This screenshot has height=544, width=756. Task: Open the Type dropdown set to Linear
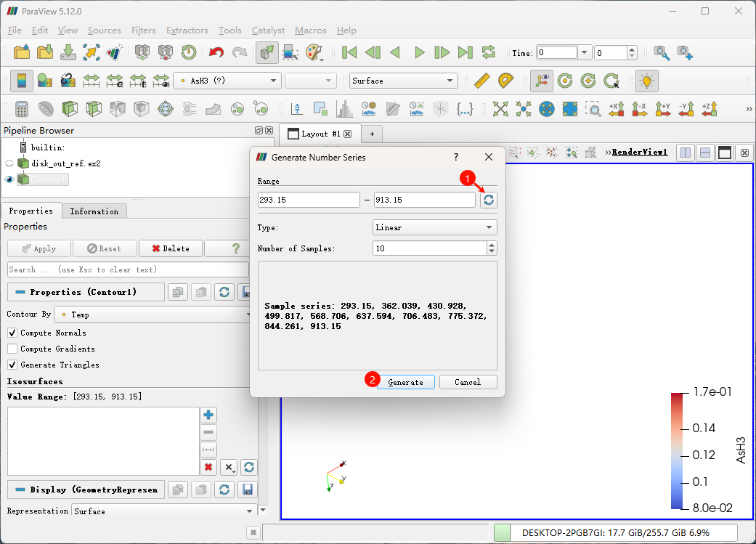point(434,227)
